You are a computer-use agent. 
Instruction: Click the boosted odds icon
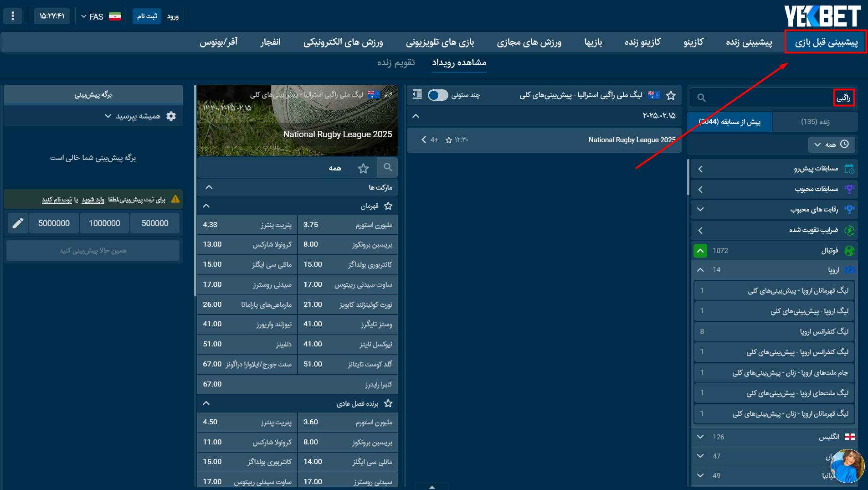tap(849, 230)
